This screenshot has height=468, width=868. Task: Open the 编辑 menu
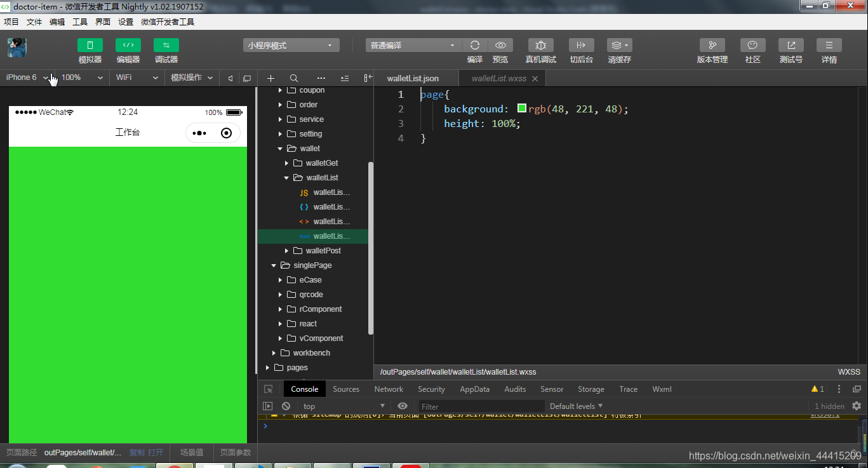[x=57, y=22]
